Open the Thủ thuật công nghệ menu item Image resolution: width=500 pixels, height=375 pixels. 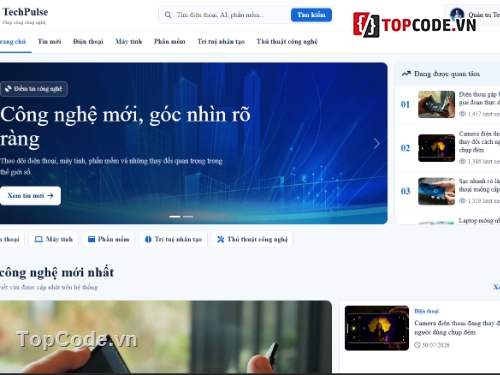click(287, 42)
